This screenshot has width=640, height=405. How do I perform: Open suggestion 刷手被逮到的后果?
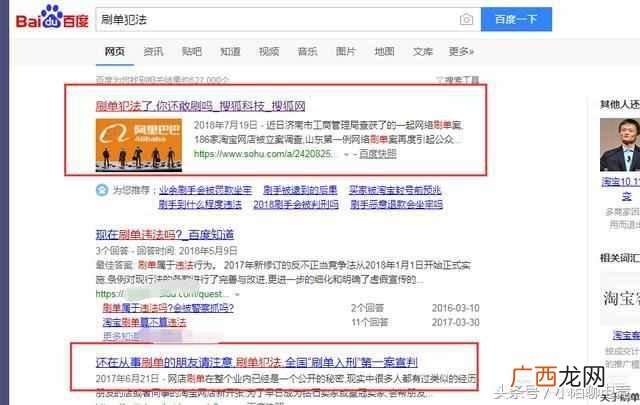tap(300, 190)
